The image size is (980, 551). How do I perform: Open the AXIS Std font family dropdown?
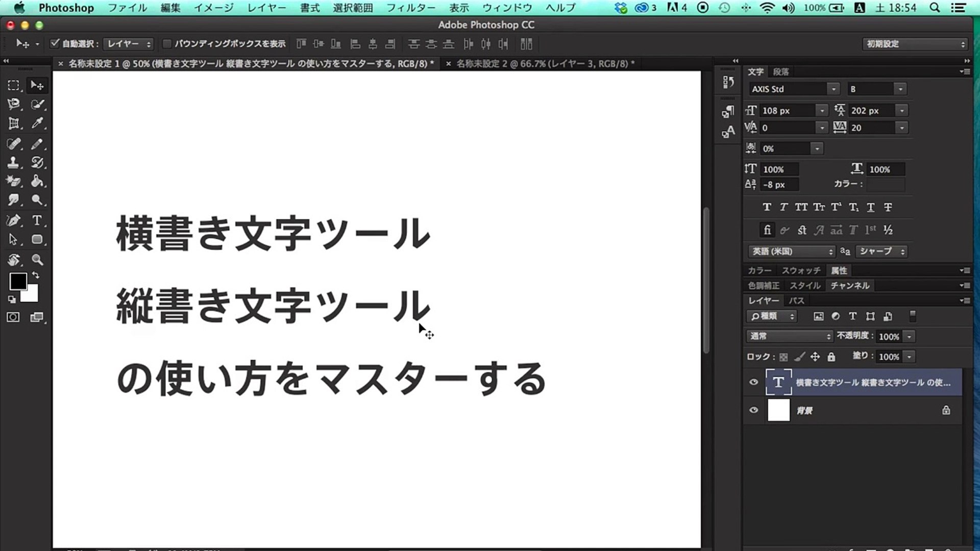click(833, 89)
